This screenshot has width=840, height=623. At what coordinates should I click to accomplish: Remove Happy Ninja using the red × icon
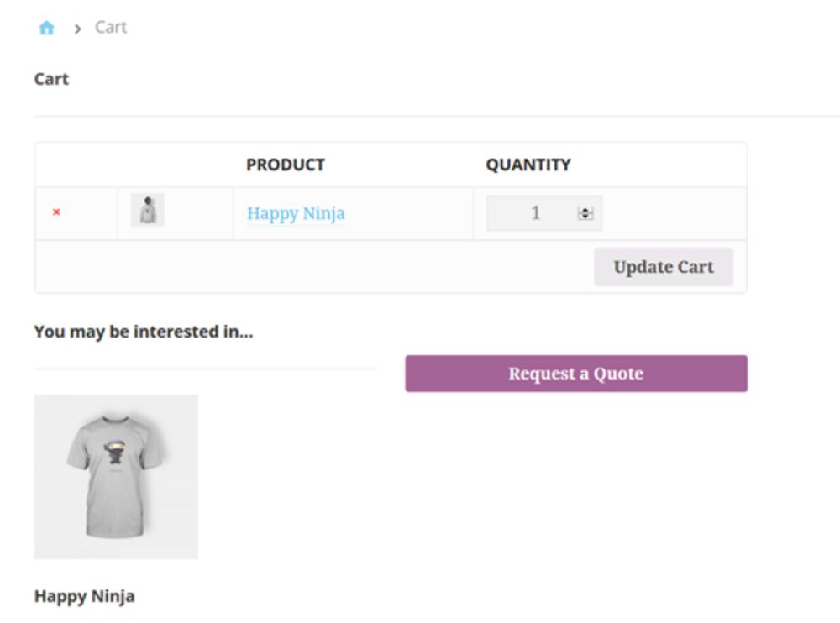coord(56,212)
